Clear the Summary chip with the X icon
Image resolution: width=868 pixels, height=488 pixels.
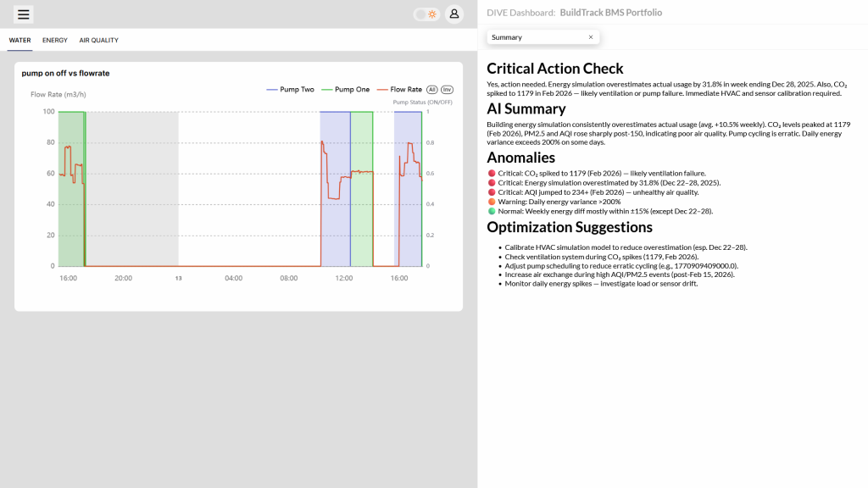point(591,36)
